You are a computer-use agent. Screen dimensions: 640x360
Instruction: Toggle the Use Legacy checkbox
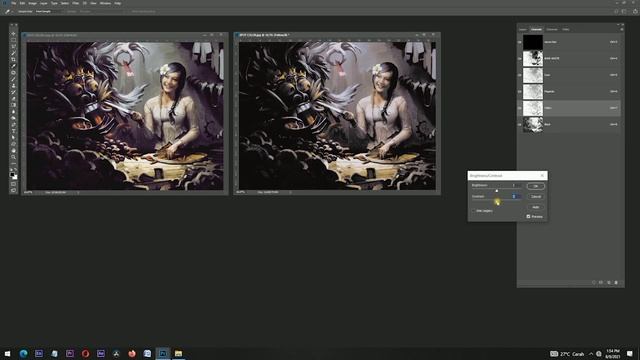[474, 211]
